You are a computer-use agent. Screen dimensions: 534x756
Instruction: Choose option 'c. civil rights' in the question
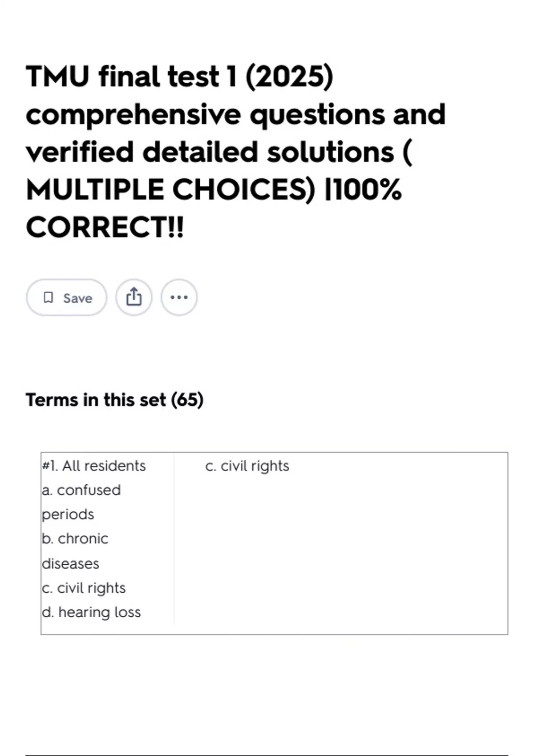[84, 588]
